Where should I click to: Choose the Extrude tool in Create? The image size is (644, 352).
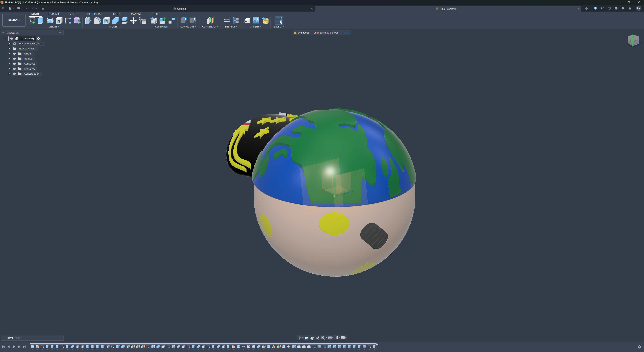coord(41,20)
